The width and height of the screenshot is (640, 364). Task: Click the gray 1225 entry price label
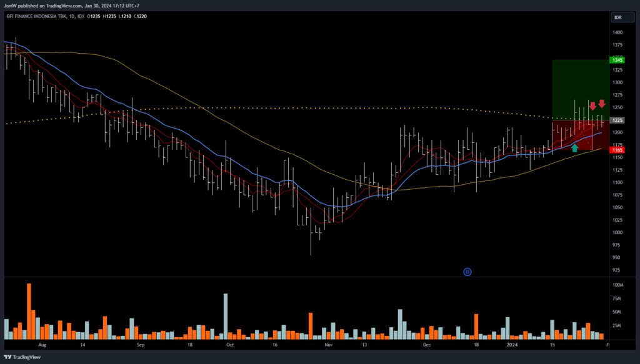[617, 120]
